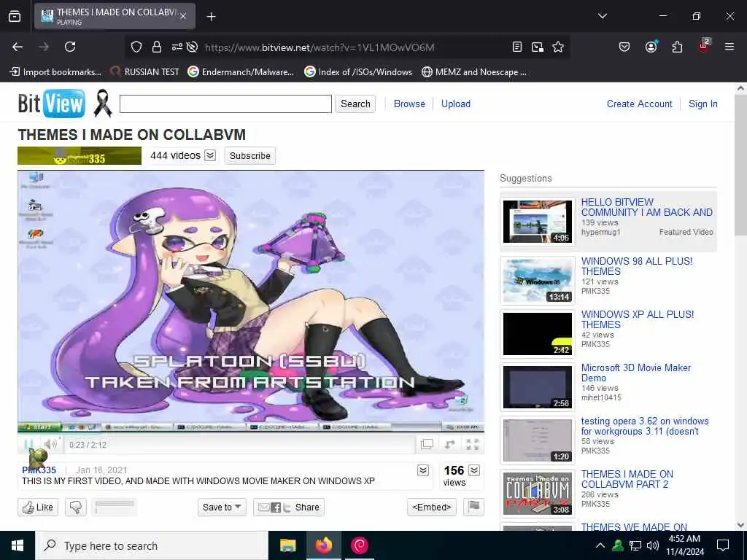Open the tracking protection shield icon
The height and width of the screenshot is (560, 747).
(x=136, y=47)
